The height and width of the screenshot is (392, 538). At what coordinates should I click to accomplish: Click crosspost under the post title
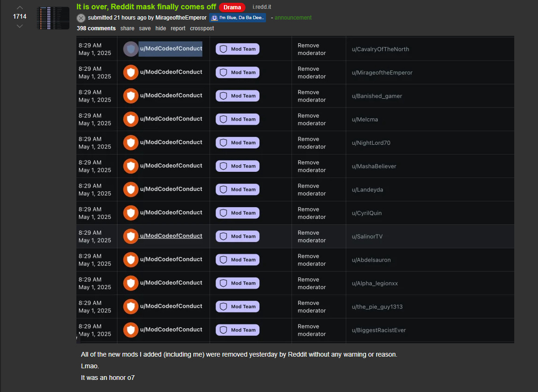[202, 28]
